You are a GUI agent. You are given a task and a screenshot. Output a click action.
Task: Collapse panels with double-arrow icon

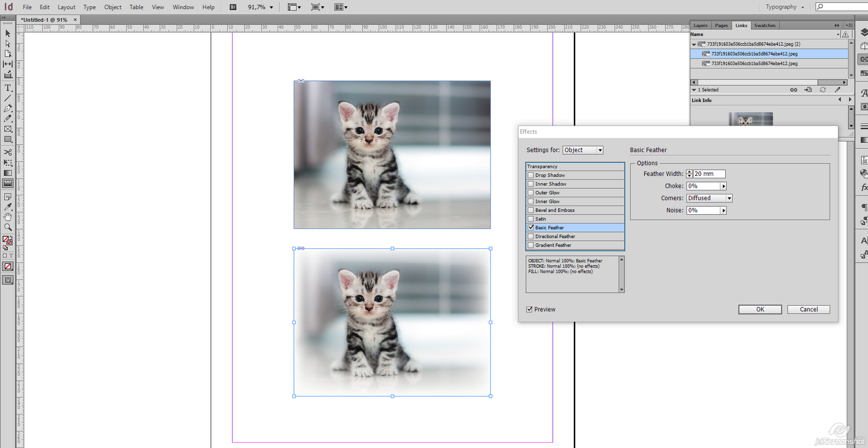click(x=837, y=25)
